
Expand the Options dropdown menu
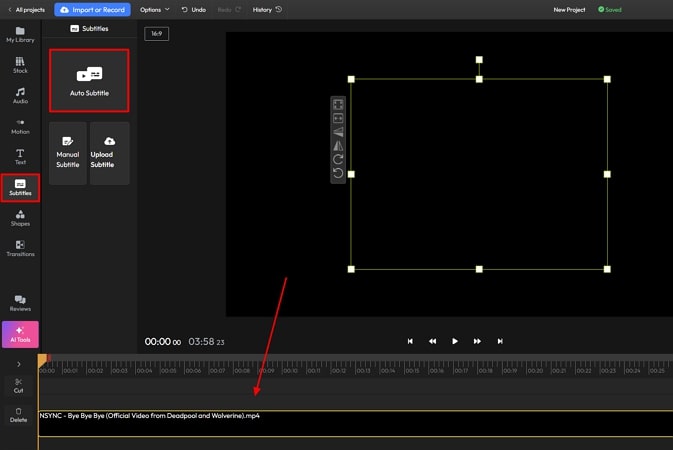pos(154,9)
